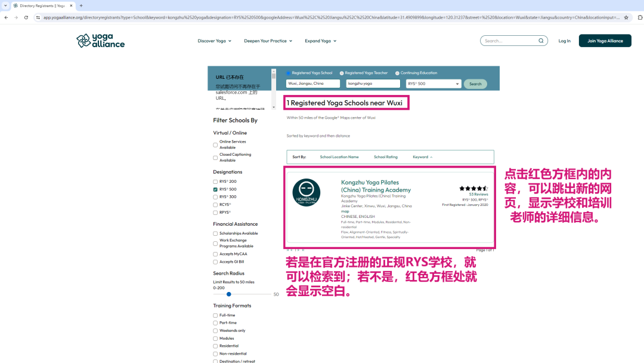Close the Directory Registrants tab

pos(71,6)
